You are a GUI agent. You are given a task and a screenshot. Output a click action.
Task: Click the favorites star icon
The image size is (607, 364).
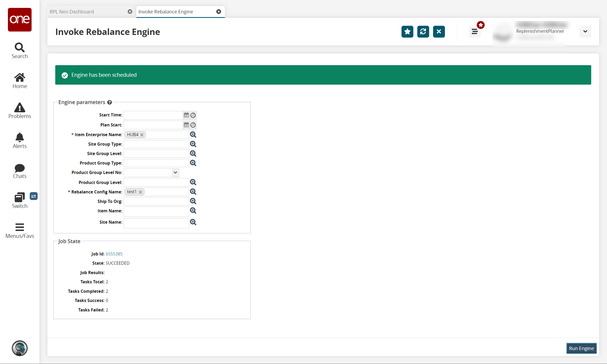point(407,31)
